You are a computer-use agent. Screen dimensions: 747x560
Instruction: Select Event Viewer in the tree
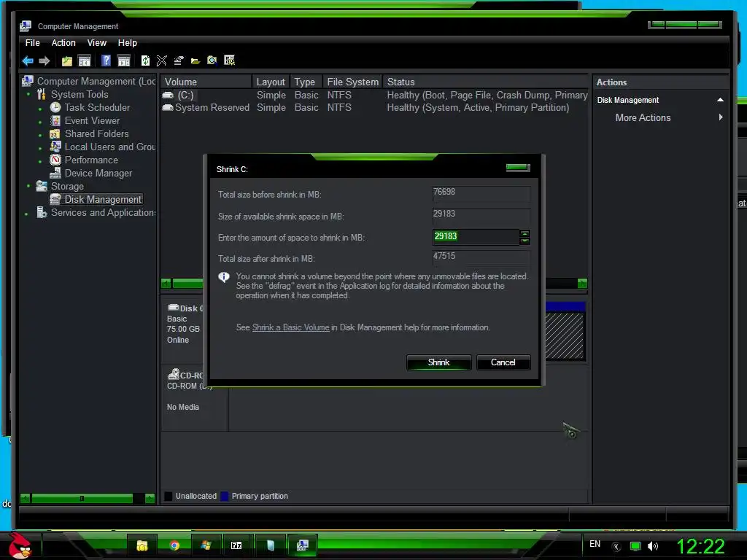coord(92,121)
